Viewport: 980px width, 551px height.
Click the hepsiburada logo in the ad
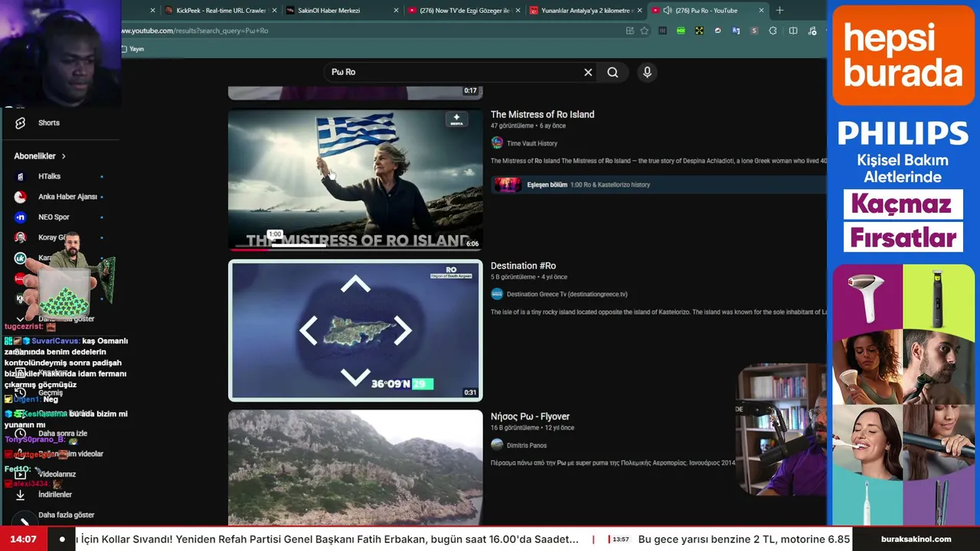click(903, 55)
